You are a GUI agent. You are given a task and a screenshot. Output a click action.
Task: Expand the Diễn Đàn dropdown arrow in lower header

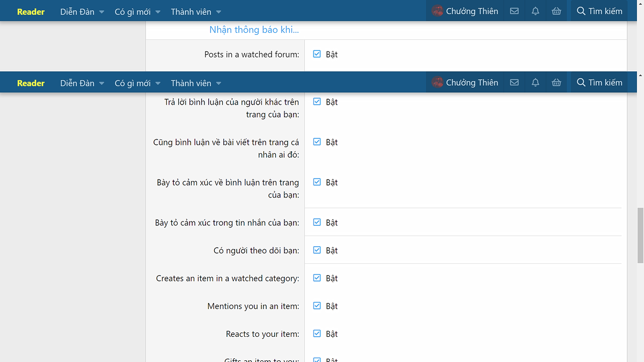pos(102,84)
